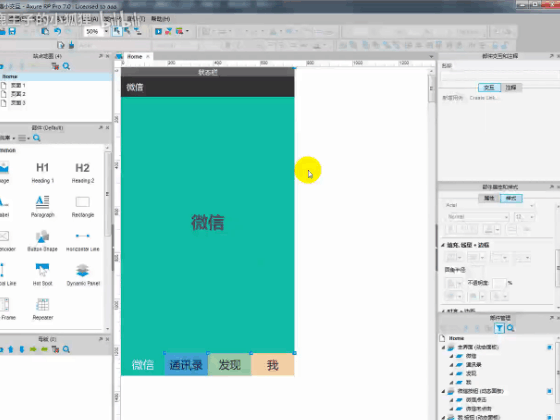Switch to the Home canvas tab
The image size is (560, 420).
click(x=135, y=56)
